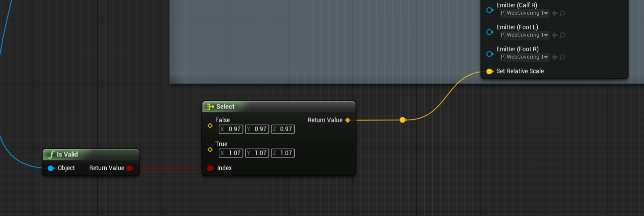Screen dimensions: 644x216
Task: Click the red Index pin on the Select node
Action: point(210,168)
